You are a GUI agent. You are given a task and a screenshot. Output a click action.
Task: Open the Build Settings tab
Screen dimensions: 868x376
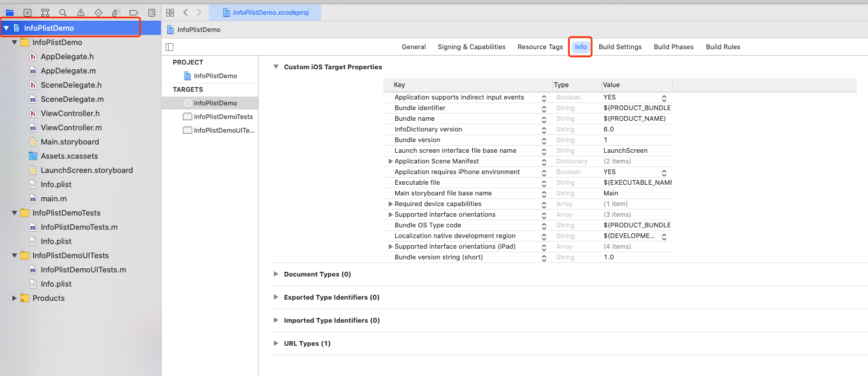(x=620, y=47)
